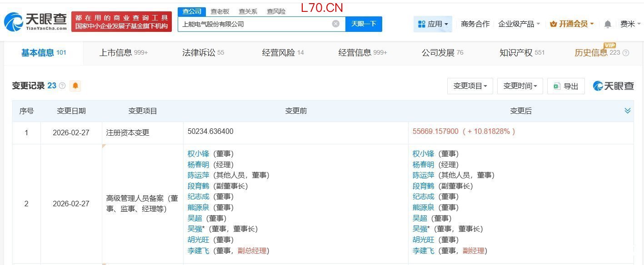Open 熊源泉 link in 变更前 column

point(198,207)
